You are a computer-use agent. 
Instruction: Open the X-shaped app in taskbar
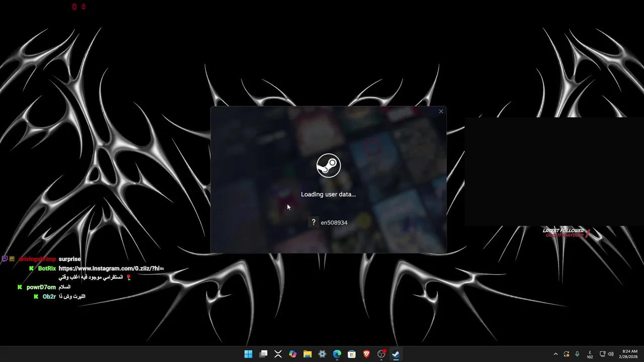[x=278, y=354]
